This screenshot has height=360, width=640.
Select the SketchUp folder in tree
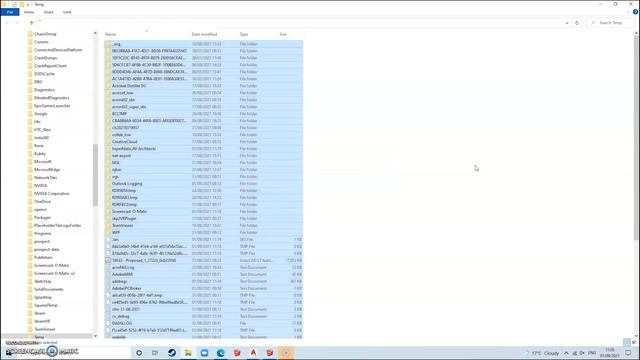coord(42,281)
